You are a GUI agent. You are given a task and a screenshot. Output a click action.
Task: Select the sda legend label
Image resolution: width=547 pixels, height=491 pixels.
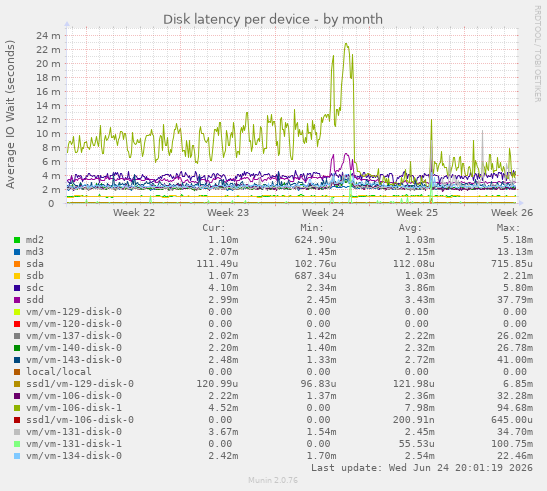35,264
